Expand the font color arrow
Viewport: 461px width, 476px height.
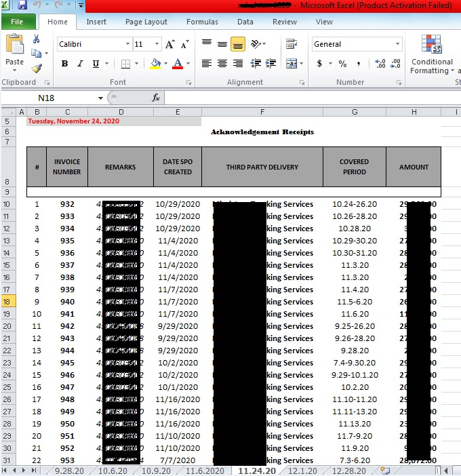[x=188, y=64]
